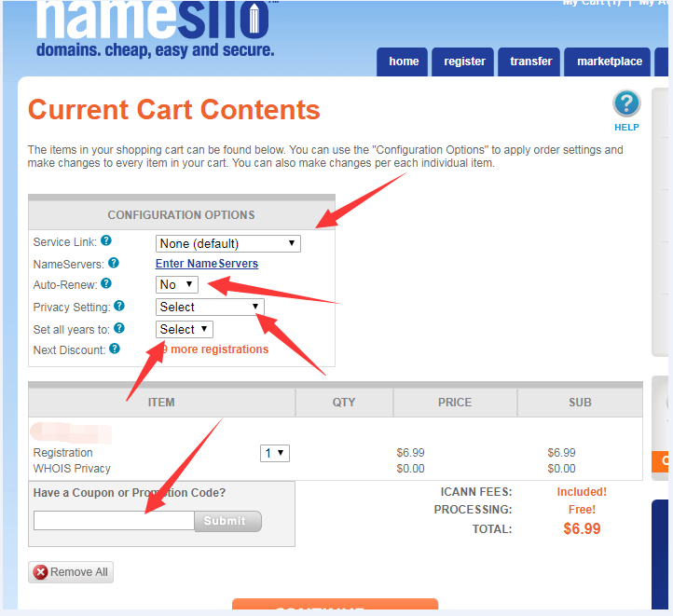The height and width of the screenshot is (616, 673).
Task: Click help icon beside Auto-Renew
Action: pyautogui.click(x=106, y=284)
